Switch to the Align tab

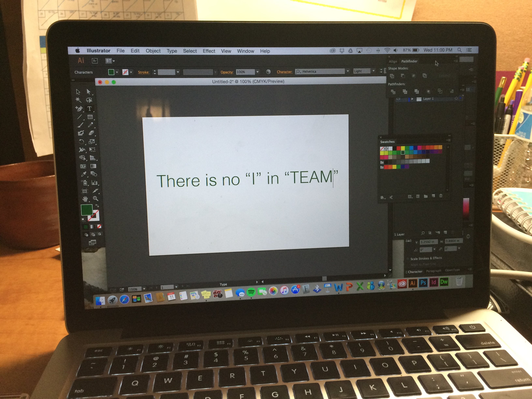(393, 62)
